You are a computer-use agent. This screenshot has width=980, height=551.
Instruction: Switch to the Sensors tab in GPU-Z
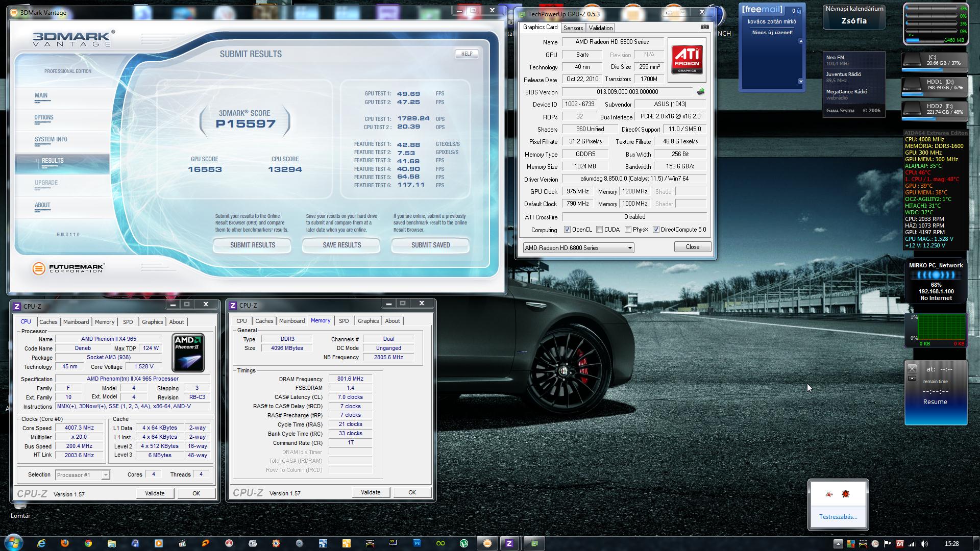click(573, 28)
